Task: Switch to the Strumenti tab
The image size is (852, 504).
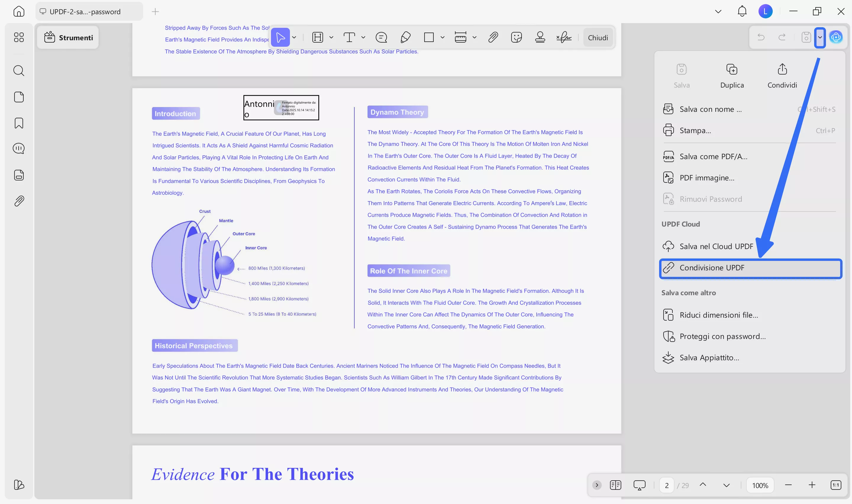Action: [x=68, y=37]
